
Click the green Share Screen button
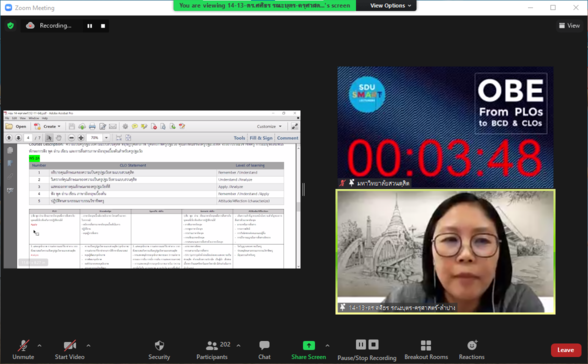click(309, 349)
